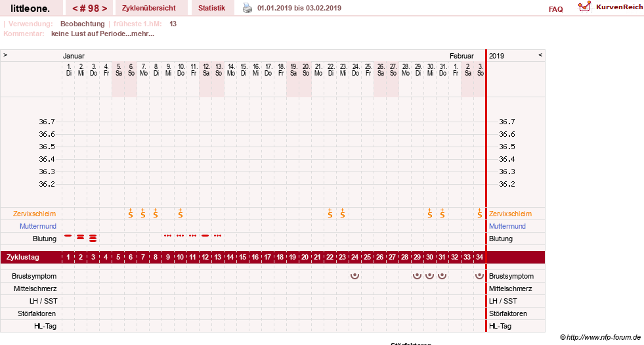Viewport: 644px width, 345px height.
Task: Click cervical mucus S+ symbol on cycle day 23
Action: [343, 213]
